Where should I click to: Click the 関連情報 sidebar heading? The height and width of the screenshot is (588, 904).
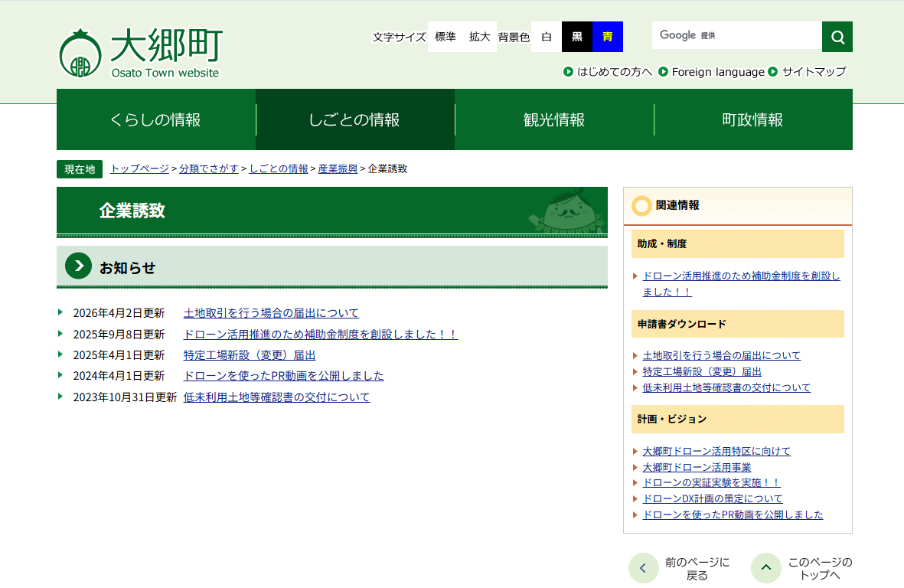click(737, 206)
